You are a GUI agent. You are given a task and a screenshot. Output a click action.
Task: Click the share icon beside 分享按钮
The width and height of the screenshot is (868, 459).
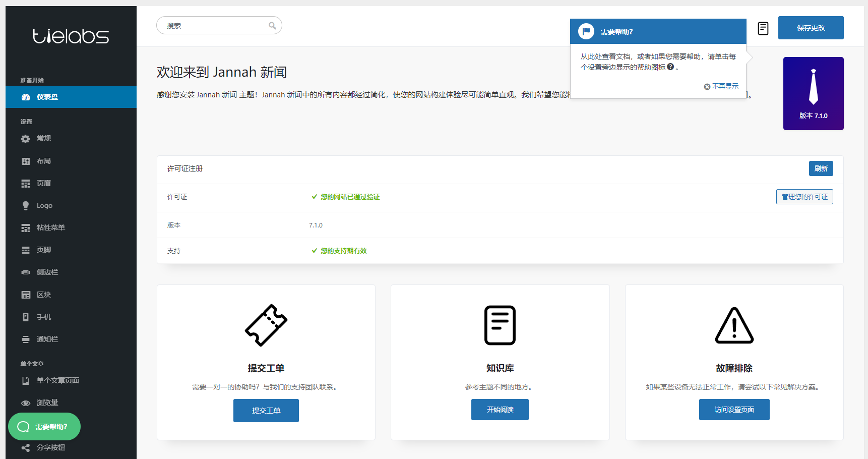tap(26, 448)
